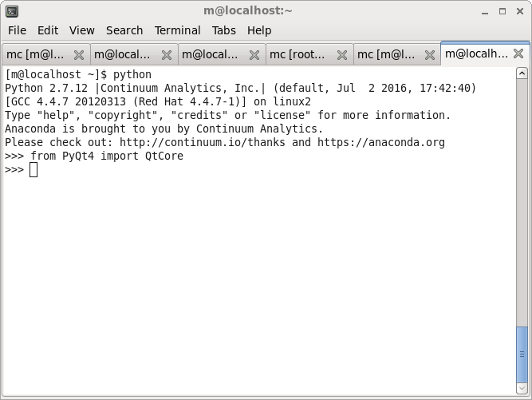Select the active "m@localh..." tab
The height and width of the screenshot is (400, 532).
point(476,53)
